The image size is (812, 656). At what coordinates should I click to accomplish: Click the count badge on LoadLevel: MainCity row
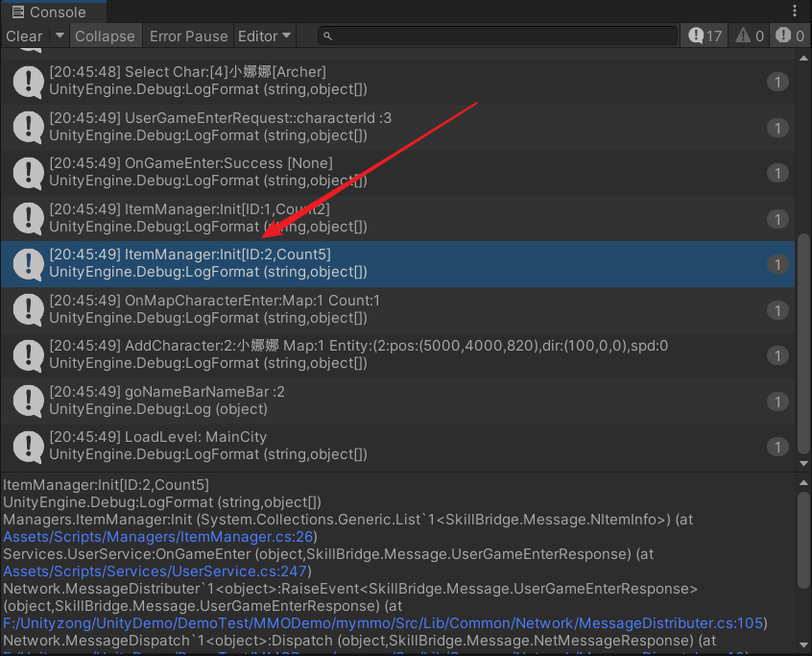[x=777, y=447]
